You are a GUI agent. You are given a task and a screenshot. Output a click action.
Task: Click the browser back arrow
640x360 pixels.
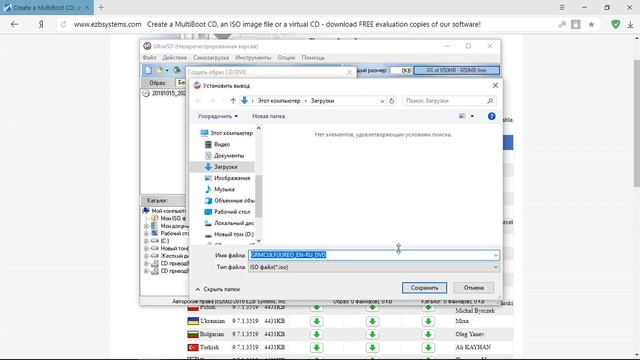pyautogui.click(x=14, y=24)
